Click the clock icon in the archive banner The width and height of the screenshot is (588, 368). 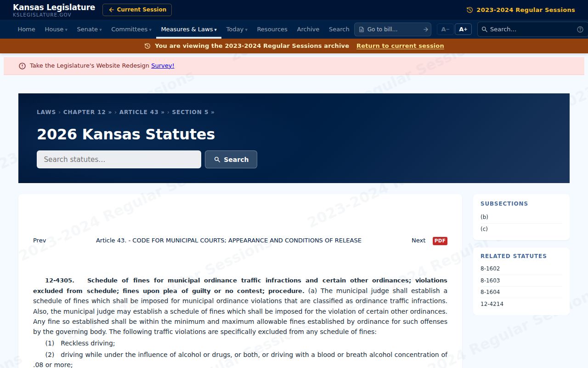click(147, 46)
